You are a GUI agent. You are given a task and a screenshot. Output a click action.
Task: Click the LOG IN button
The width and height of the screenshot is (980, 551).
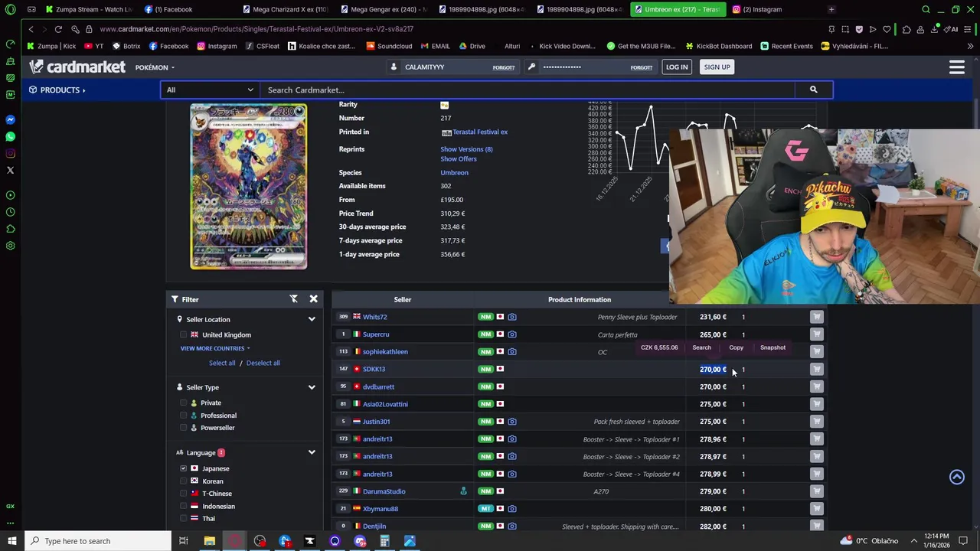pos(677,67)
